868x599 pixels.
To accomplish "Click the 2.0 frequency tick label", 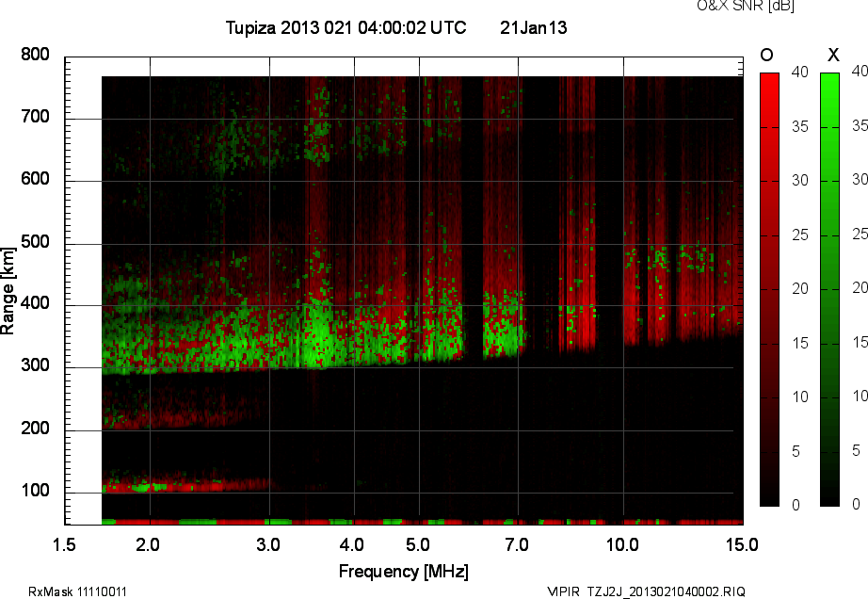I will click(x=148, y=545).
